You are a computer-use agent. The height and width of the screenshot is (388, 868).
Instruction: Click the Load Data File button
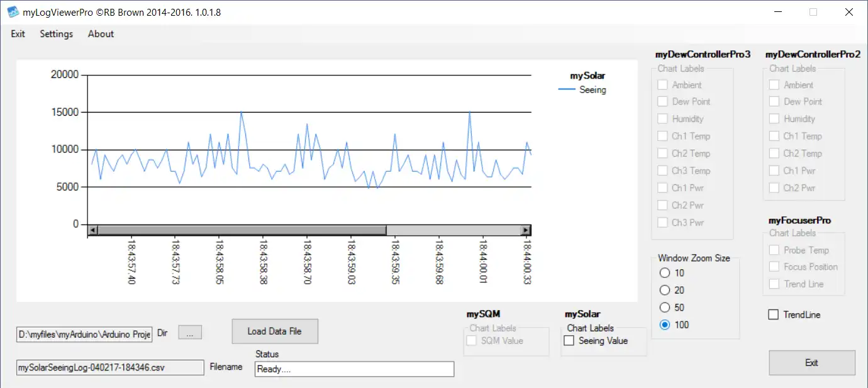point(274,331)
